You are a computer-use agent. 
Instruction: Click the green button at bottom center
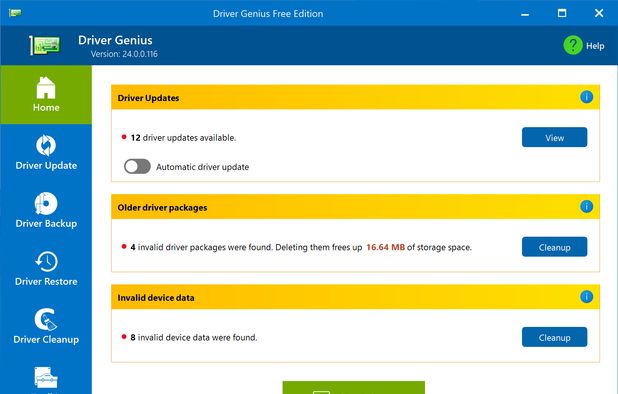pos(354,388)
